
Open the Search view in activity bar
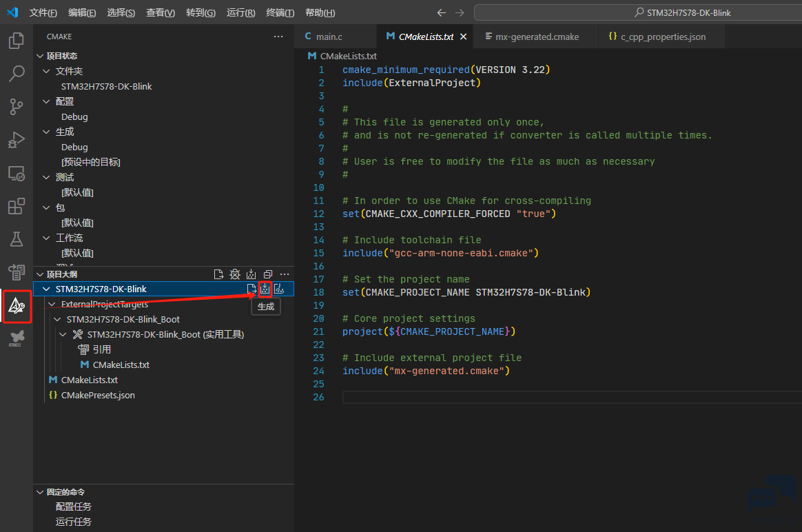pyautogui.click(x=17, y=73)
